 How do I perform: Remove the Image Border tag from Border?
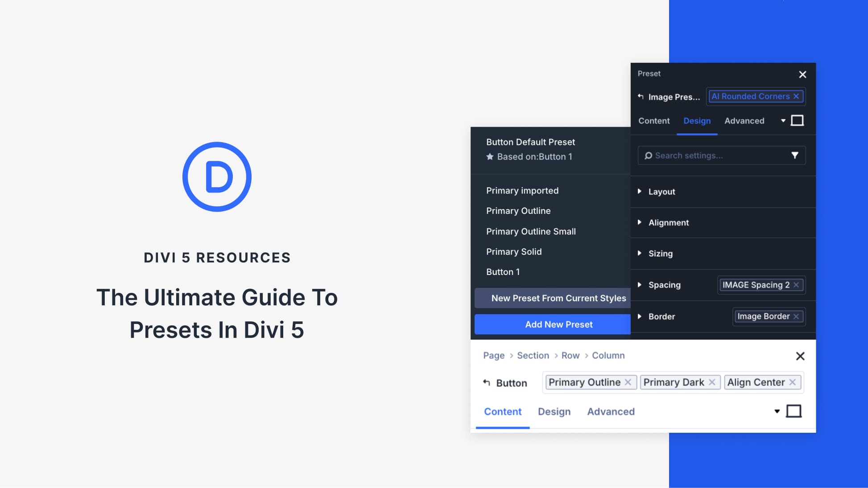click(796, 316)
